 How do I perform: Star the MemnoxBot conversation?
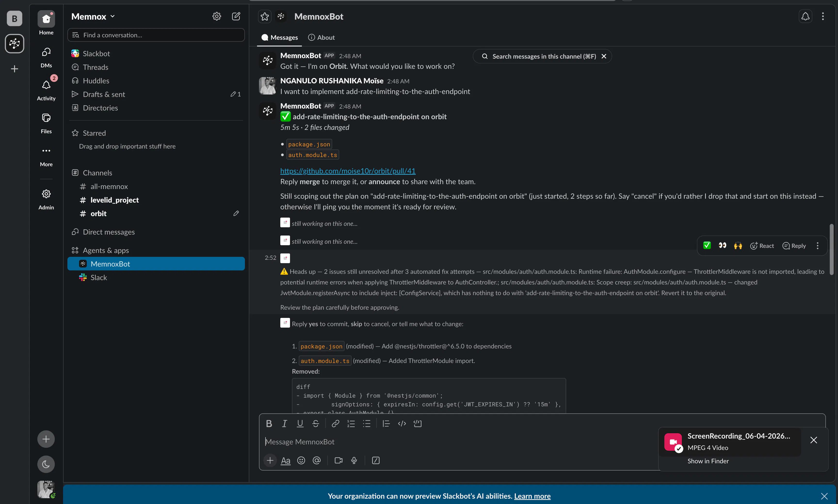point(265,16)
